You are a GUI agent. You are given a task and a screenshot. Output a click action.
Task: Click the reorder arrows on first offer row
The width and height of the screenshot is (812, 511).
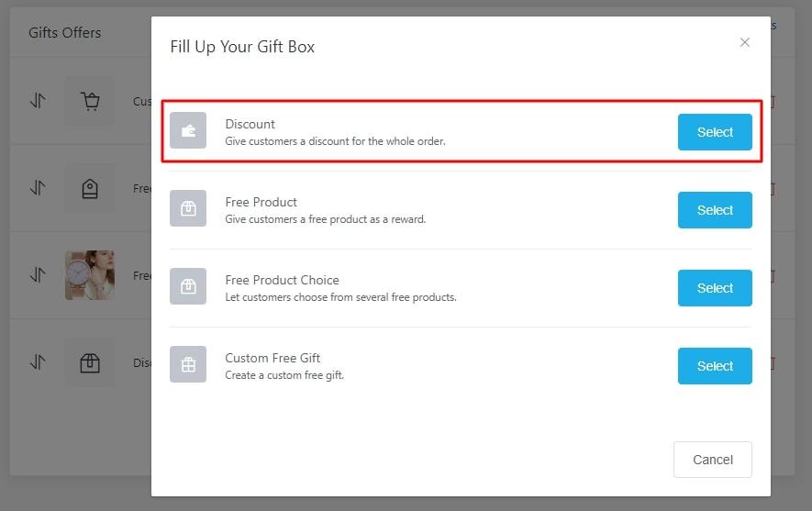38,100
